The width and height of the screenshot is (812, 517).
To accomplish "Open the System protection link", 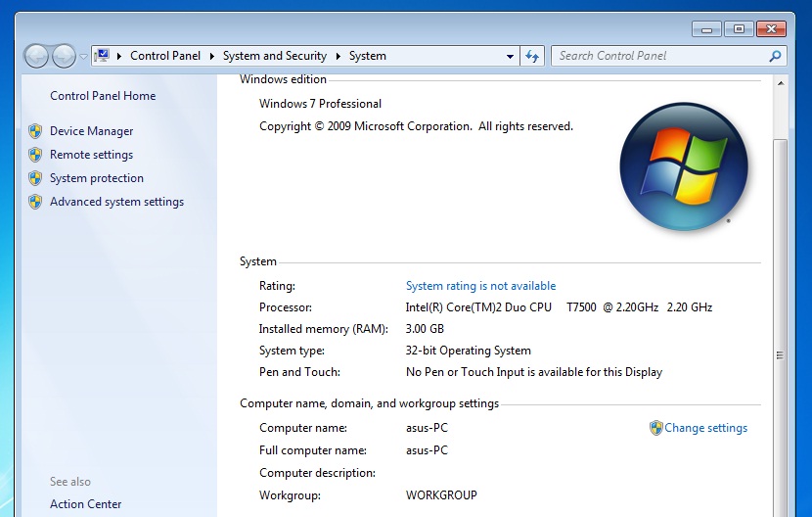I will 96,178.
